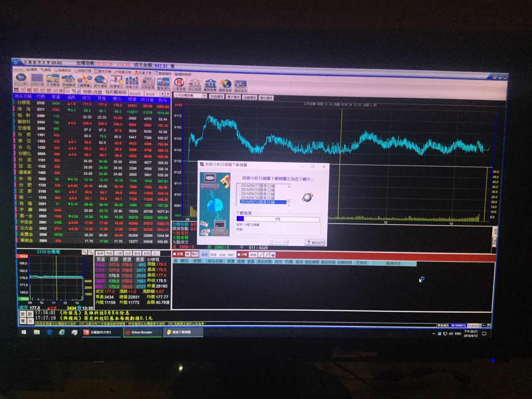This screenshot has height=399, width=532.
Task: Select the nice1 watchlist tab
Action: [135, 94]
